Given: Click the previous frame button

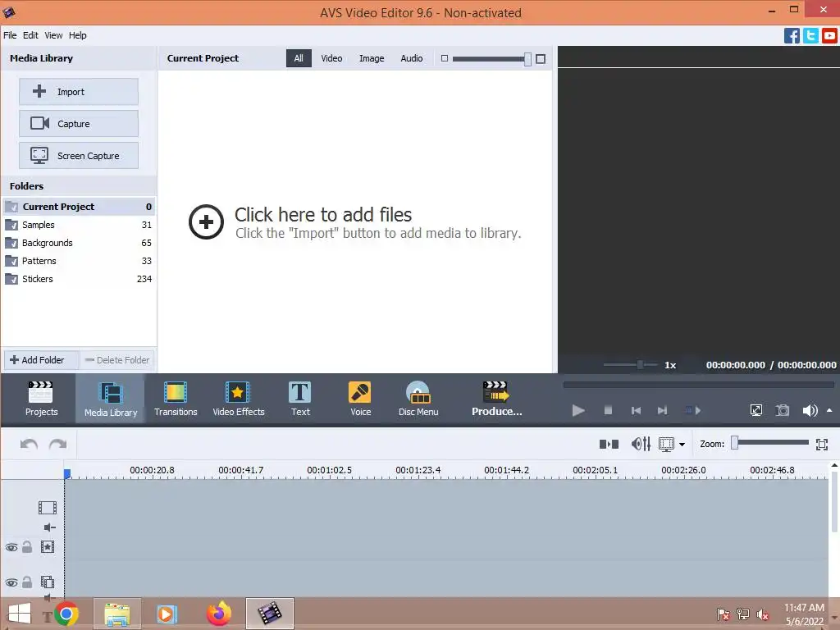Looking at the screenshot, I should (x=636, y=410).
